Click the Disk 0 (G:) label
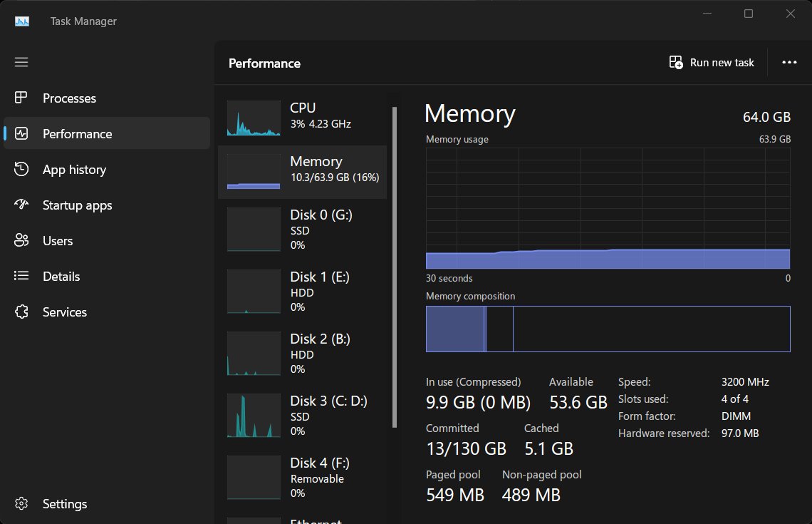Screen dimensions: 812x524 pos(321,215)
